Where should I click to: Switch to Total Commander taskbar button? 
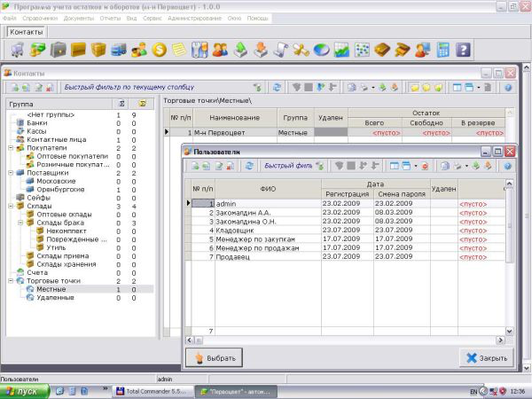point(153,392)
